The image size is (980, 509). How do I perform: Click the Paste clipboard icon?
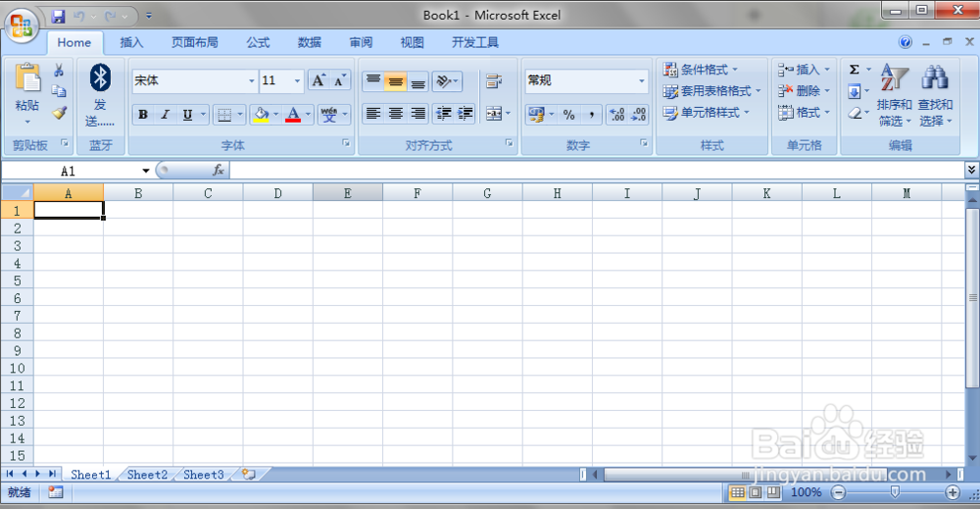tap(27, 78)
